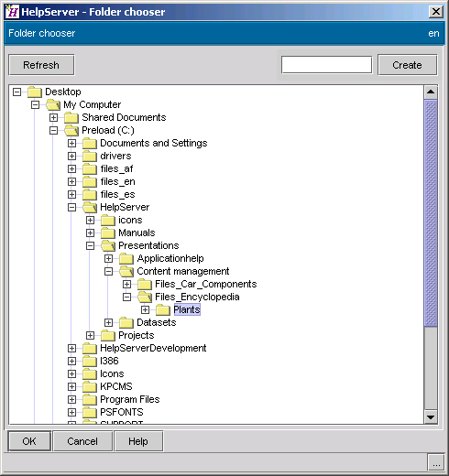Click the My Computer open-folder icon
Image resolution: width=449 pixels, height=476 pixels.
click(x=53, y=104)
